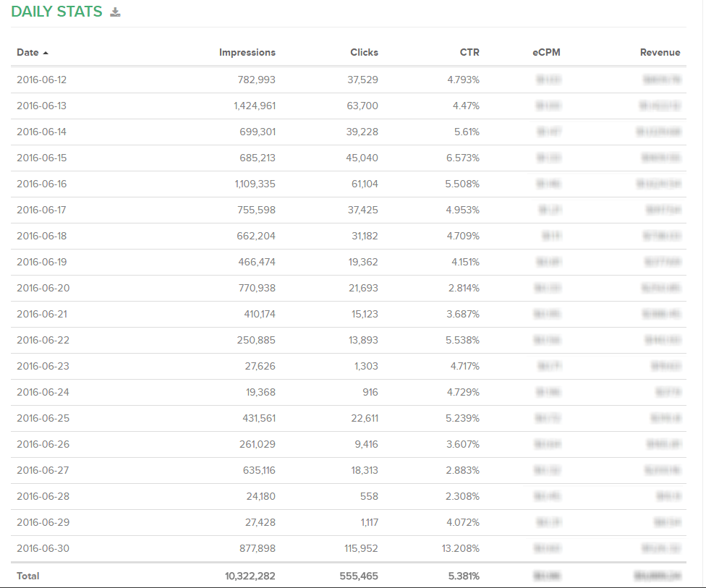Click the sort arrow next to Date
706x588 pixels.
pos(46,53)
